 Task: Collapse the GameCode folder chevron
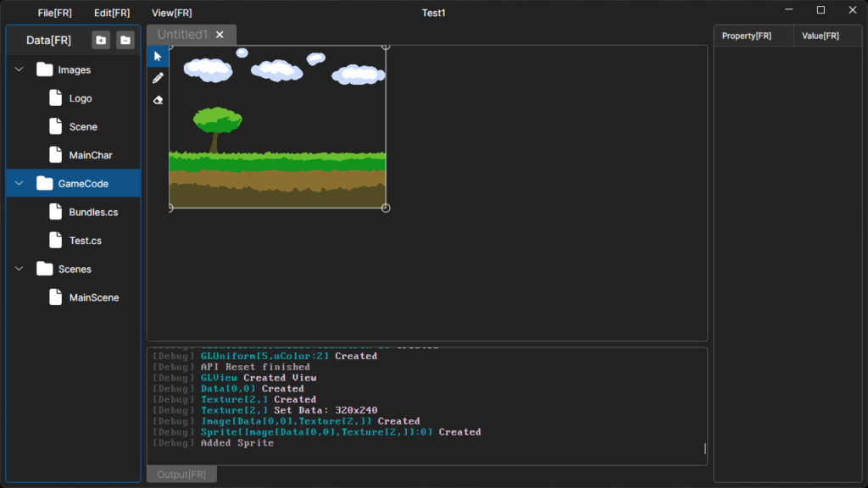coord(19,184)
